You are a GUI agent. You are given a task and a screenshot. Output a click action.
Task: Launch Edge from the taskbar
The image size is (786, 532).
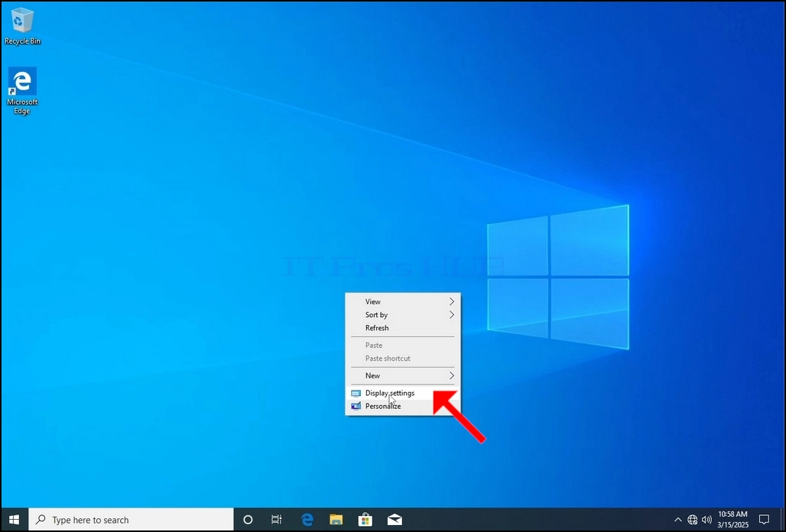307,520
